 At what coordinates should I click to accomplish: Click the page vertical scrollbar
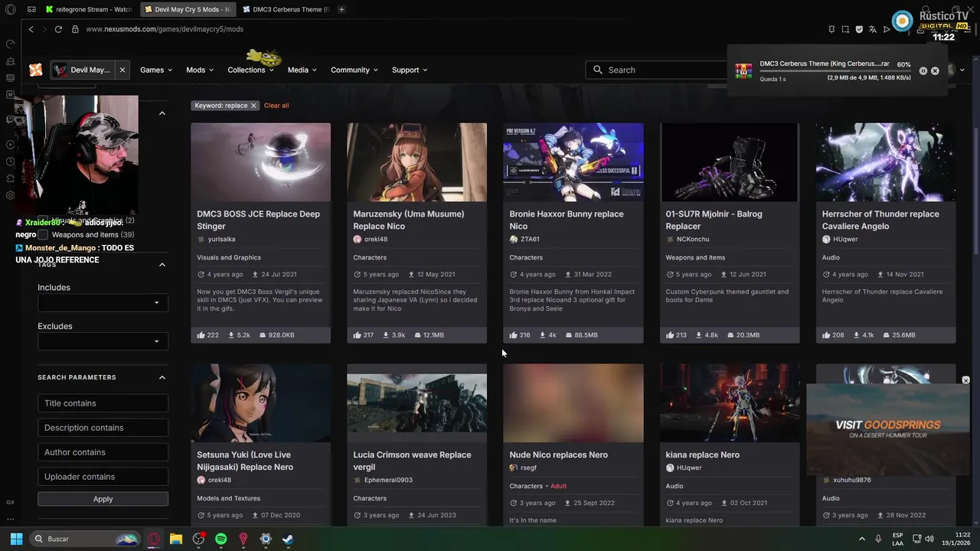[975, 191]
